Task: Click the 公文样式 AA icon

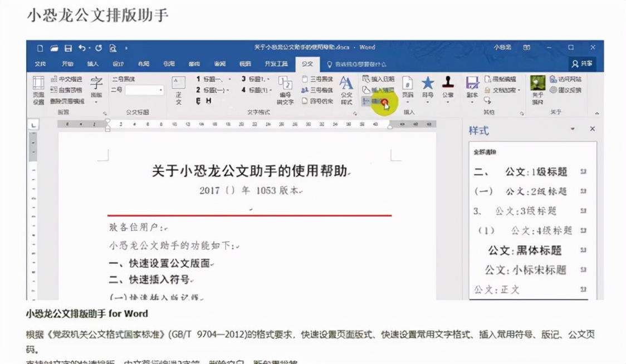Action: coord(346,90)
